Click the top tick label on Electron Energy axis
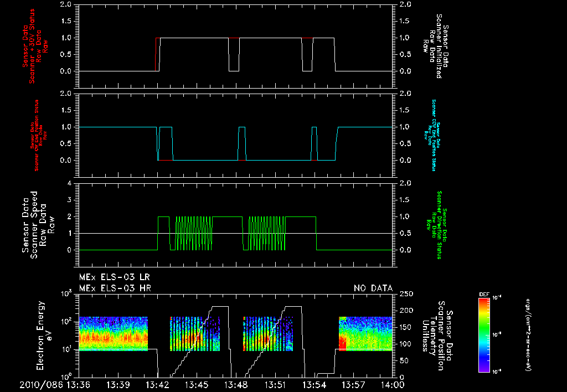Image resolution: width=567 pixels, height=392 pixels. (x=66, y=293)
